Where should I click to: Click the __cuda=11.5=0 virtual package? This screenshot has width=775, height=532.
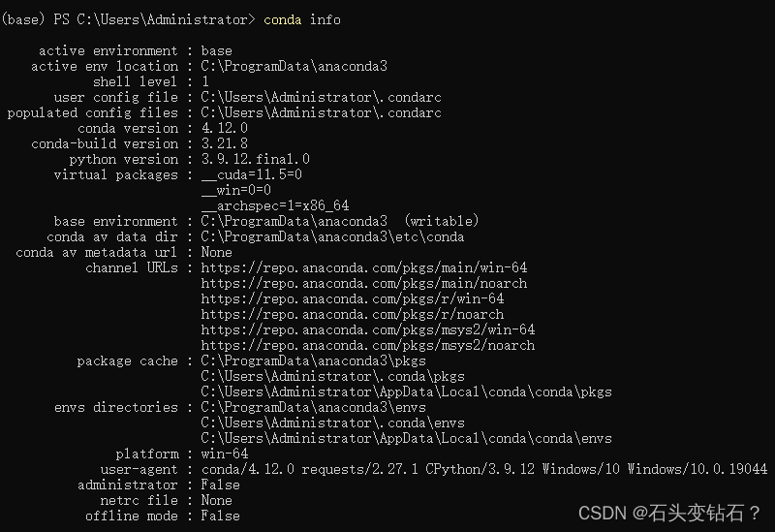(x=252, y=174)
